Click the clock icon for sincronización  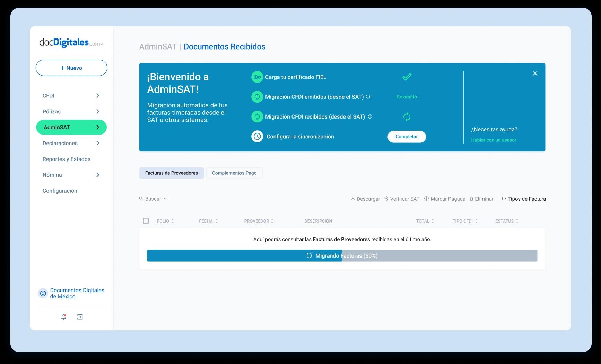coord(257,137)
